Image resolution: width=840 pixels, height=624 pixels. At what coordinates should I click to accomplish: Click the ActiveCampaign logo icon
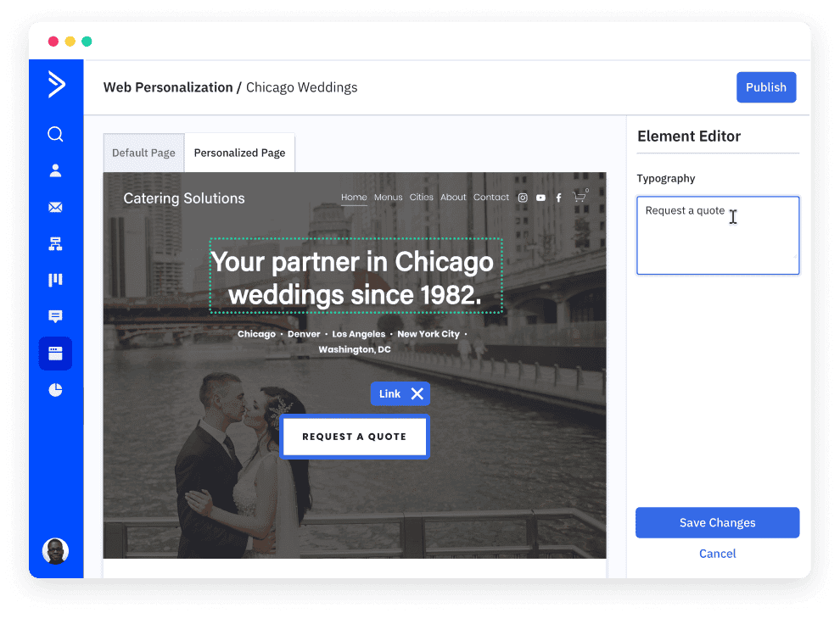pos(55,85)
